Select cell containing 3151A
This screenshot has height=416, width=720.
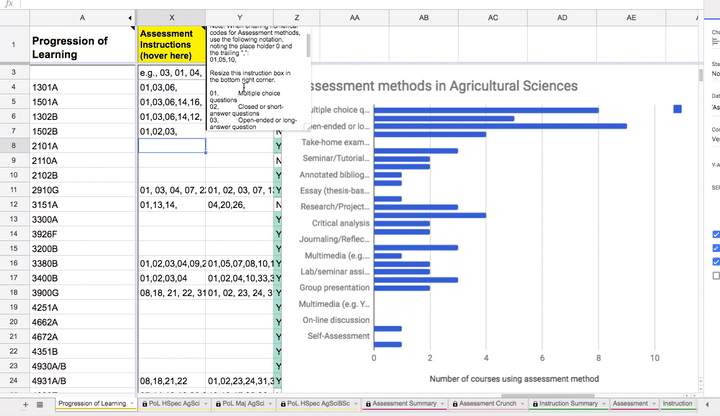[83, 205]
